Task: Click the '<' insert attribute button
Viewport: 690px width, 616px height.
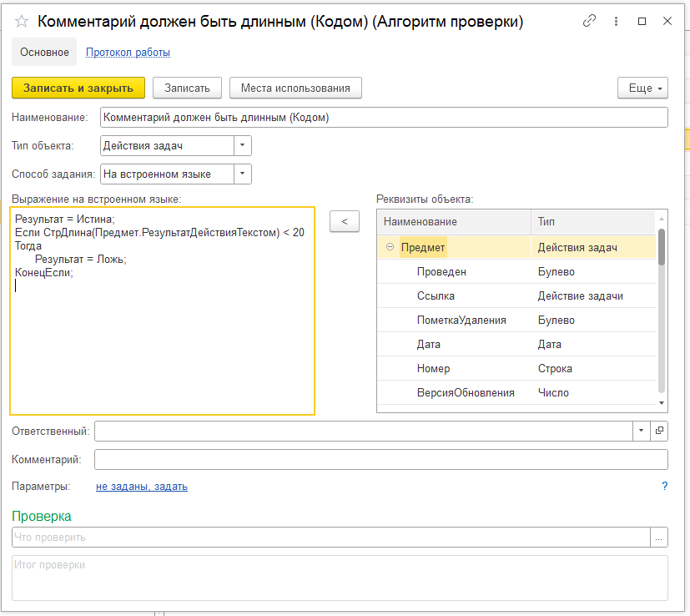Action: [345, 221]
